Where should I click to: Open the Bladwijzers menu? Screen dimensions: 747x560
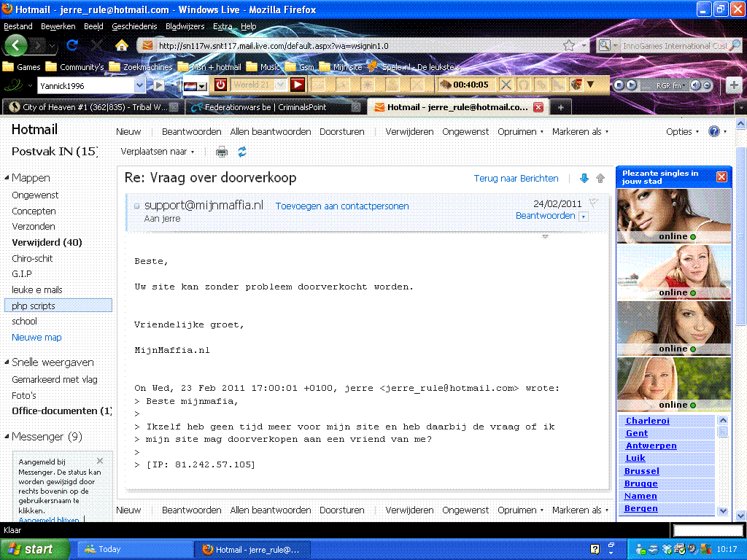[x=185, y=26]
